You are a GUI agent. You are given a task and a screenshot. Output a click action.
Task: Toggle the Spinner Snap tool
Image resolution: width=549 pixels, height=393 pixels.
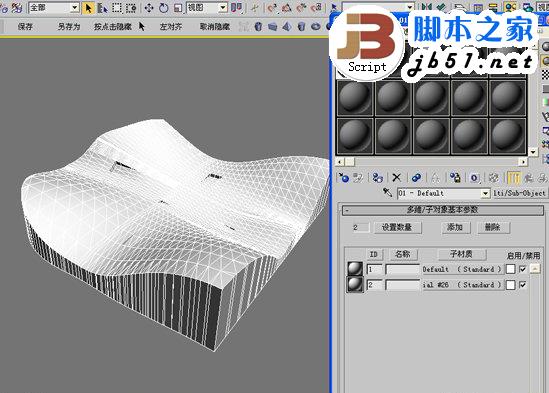click(x=316, y=8)
